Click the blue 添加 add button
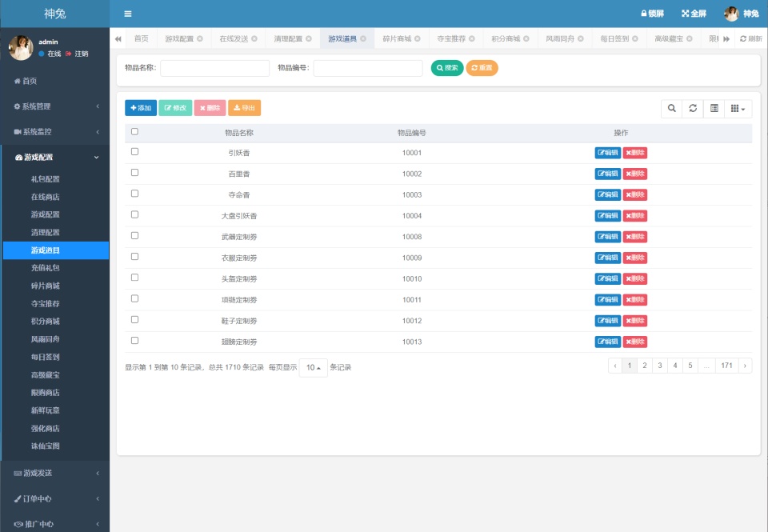This screenshot has height=532, width=768. point(141,108)
